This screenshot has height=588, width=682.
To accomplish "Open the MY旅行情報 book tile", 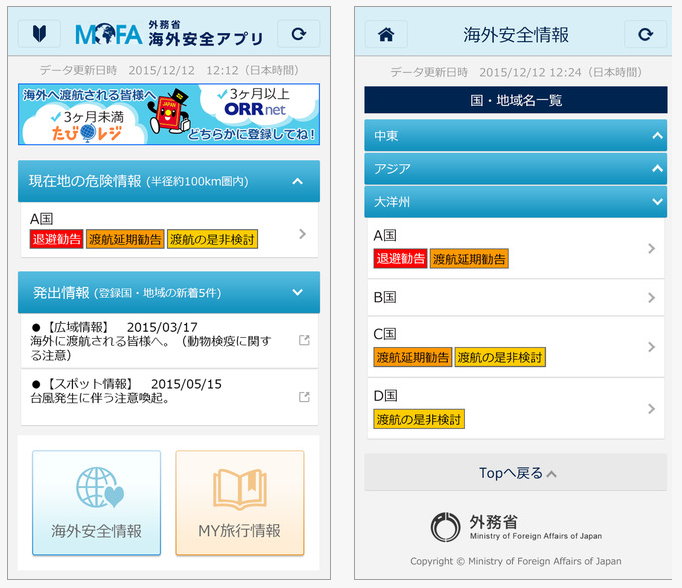I will click(x=239, y=502).
